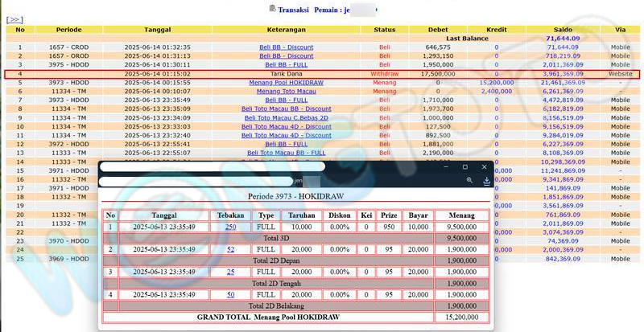Click the [>>] next page link

pyautogui.click(x=14, y=19)
